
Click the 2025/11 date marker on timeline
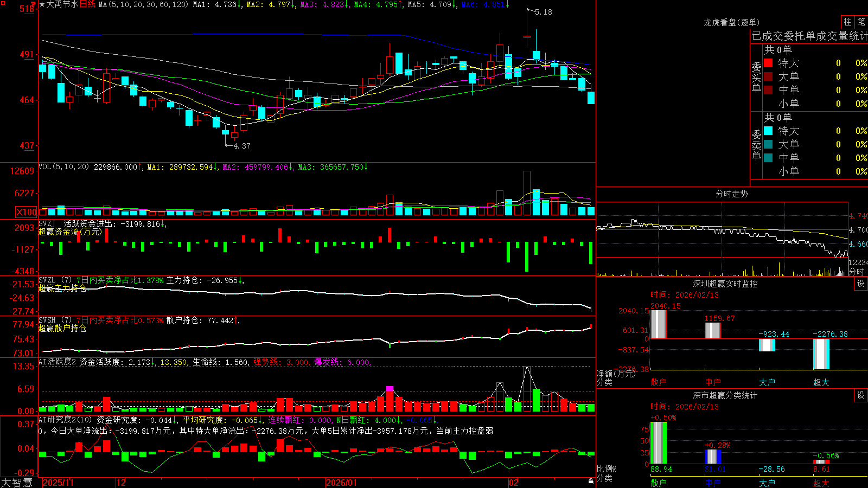point(58,483)
